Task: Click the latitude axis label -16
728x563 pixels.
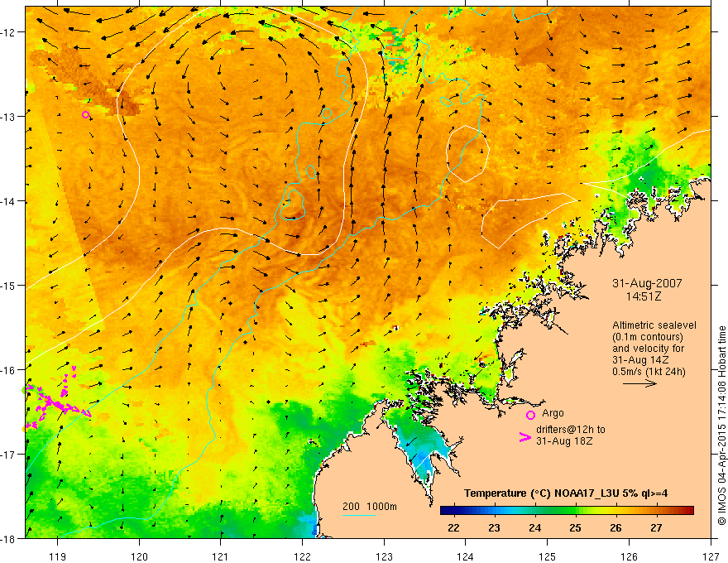Action: pyautogui.click(x=9, y=370)
